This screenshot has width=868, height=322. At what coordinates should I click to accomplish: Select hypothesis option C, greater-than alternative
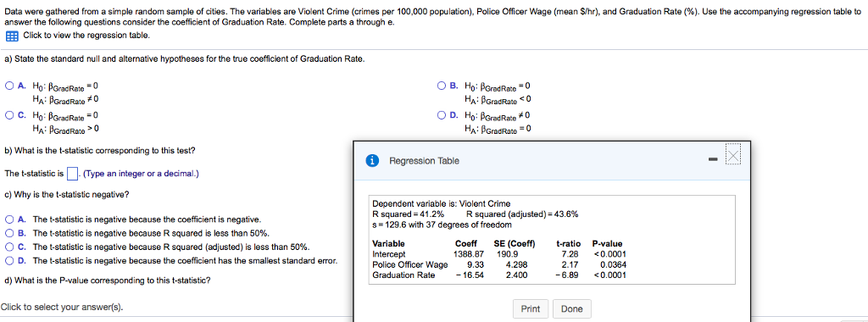(10, 115)
